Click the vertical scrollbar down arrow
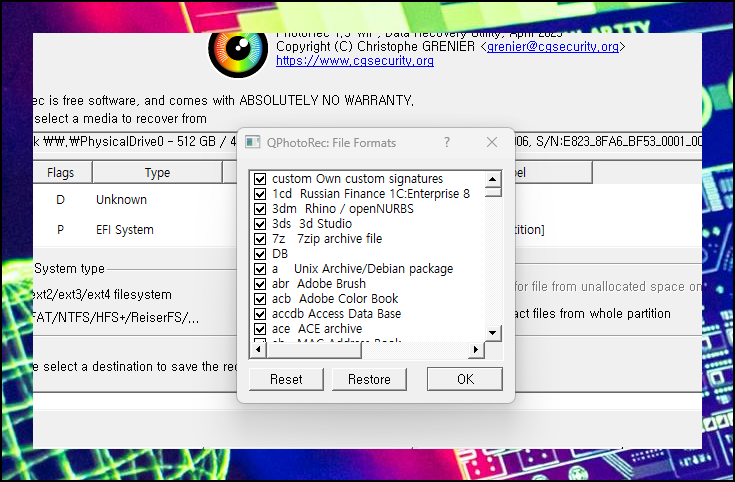This screenshot has width=735, height=482. click(493, 333)
